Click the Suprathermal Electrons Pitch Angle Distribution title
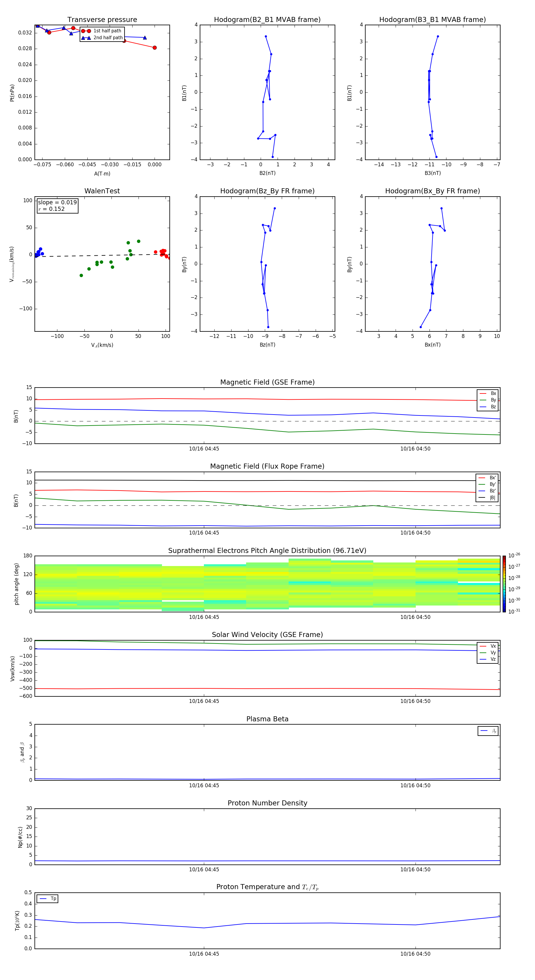 (267, 551)
